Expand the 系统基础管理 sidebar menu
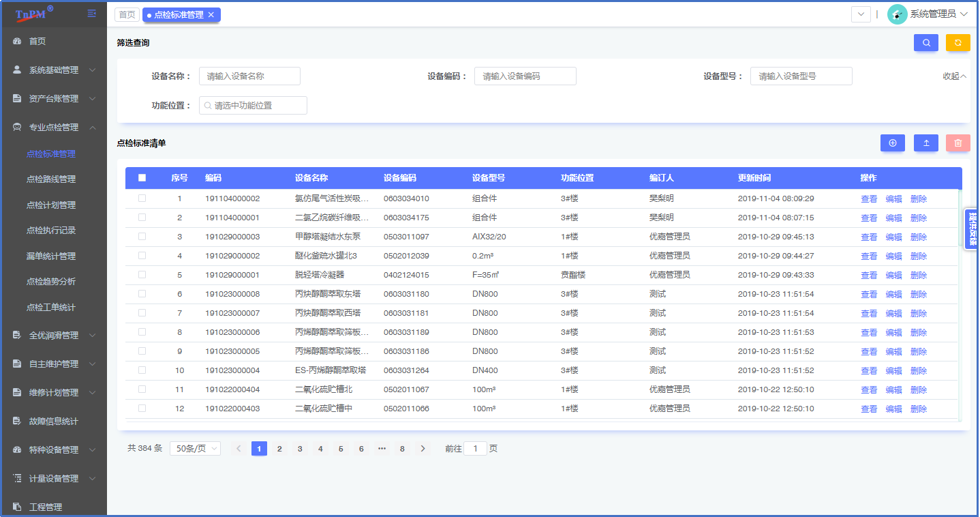Image resolution: width=980 pixels, height=517 pixels. click(x=54, y=70)
